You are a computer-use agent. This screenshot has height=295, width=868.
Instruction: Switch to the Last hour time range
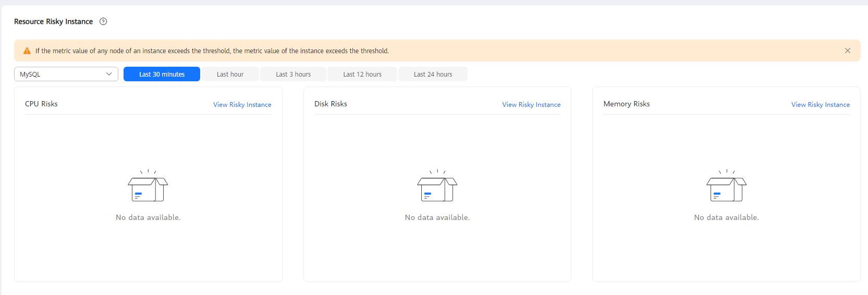click(x=230, y=74)
